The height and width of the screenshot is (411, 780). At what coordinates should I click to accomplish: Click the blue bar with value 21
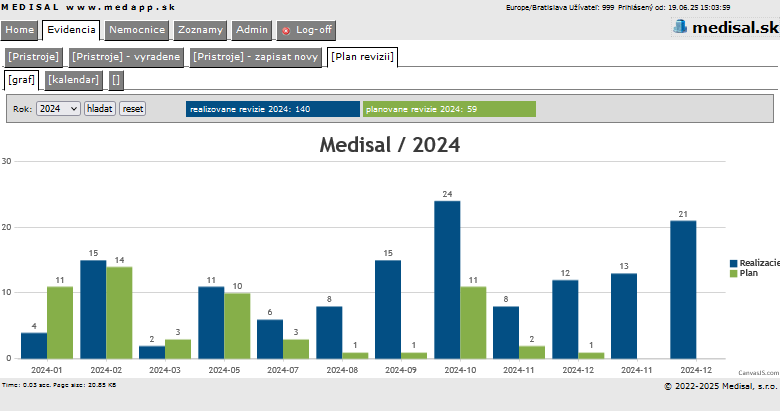point(683,290)
